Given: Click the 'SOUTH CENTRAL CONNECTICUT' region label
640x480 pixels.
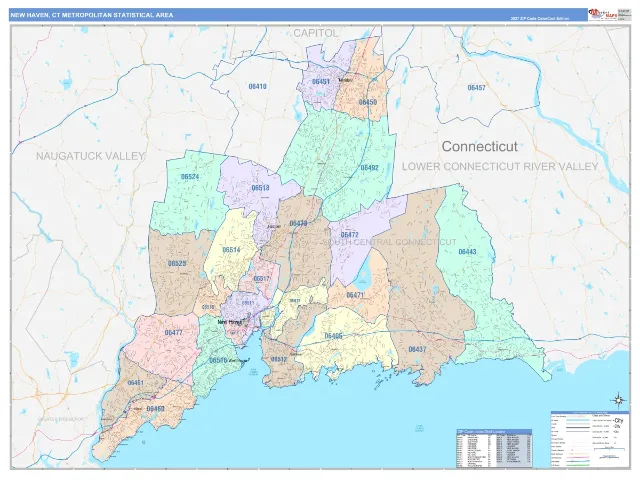Looking at the screenshot, I should click(x=390, y=242).
